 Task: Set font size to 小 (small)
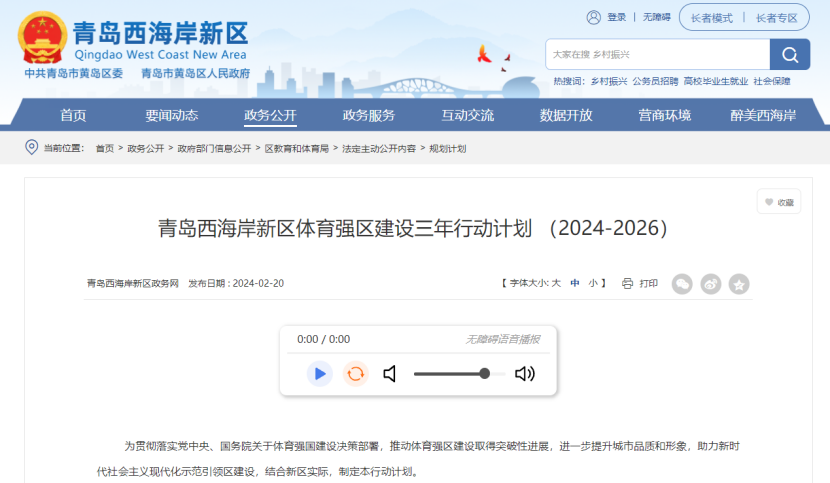click(593, 284)
